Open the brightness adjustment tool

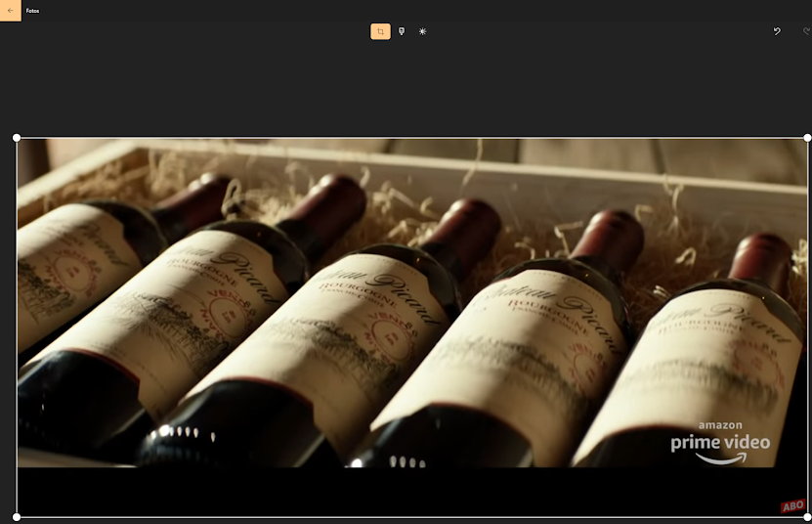[x=422, y=31]
